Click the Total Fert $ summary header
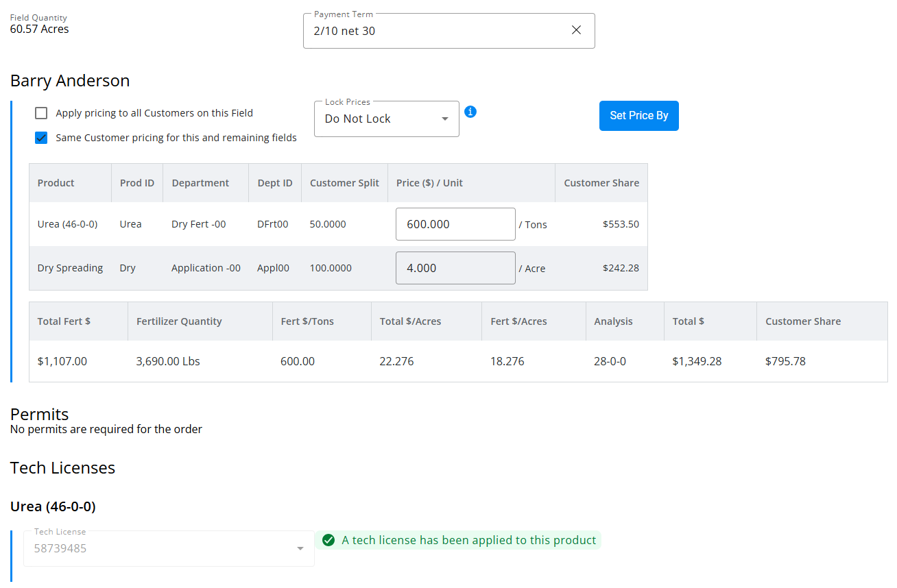 [64, 321]
